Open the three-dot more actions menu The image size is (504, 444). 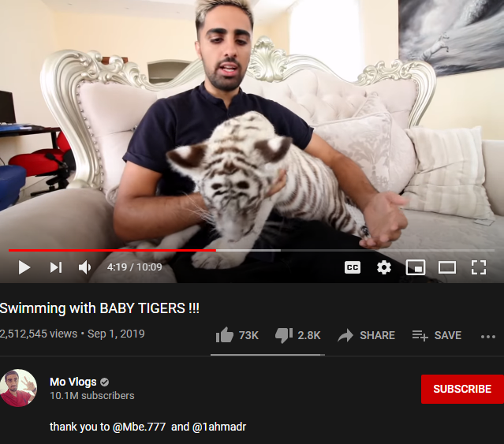pos(488,337)
